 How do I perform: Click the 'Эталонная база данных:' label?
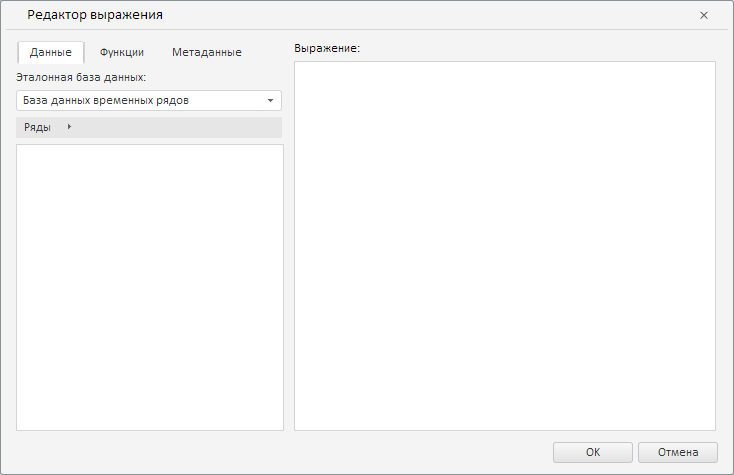82,76
